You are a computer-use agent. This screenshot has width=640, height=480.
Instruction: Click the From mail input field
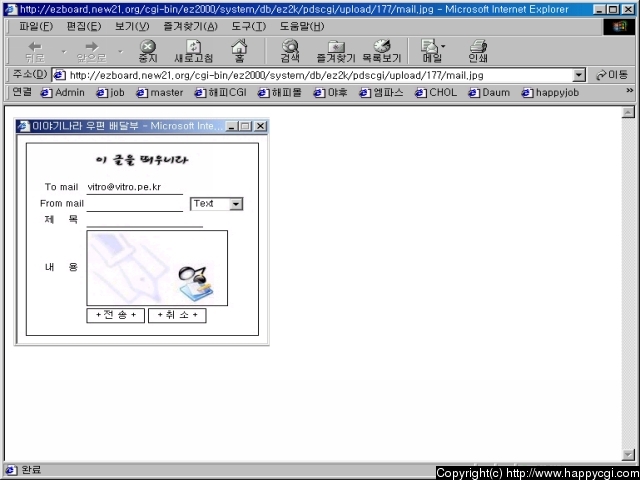point(134,204)
